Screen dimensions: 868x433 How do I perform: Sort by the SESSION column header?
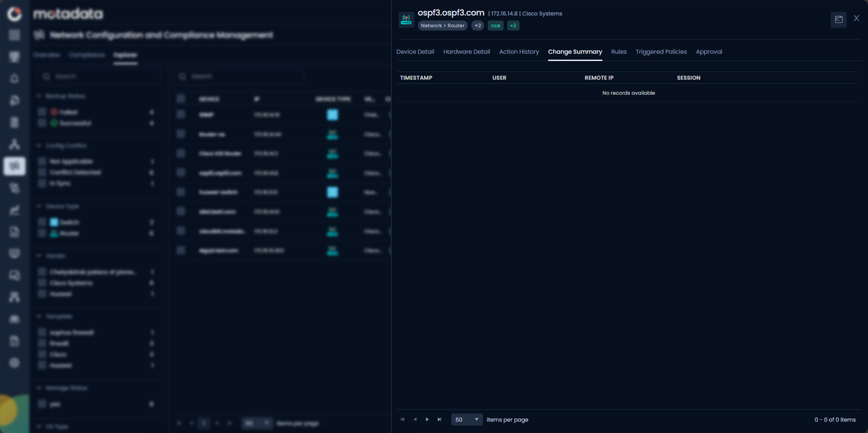click(688, 78)
